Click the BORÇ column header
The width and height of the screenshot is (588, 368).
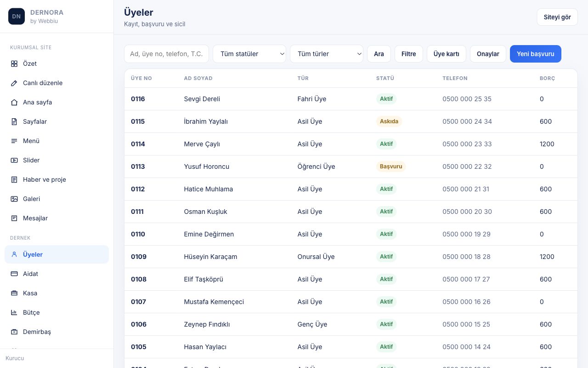point(547,78)
